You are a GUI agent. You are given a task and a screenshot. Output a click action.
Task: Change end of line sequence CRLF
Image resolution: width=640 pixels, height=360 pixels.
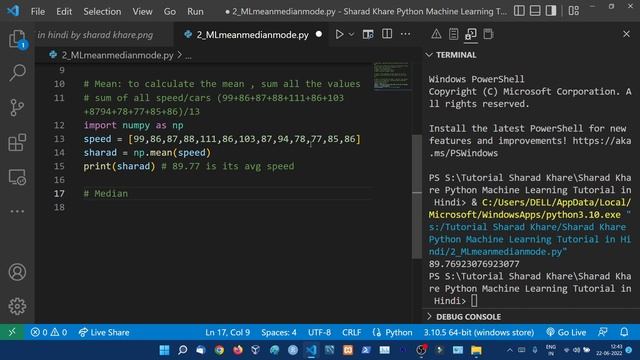pyautogui.click(x=351, y=332)
